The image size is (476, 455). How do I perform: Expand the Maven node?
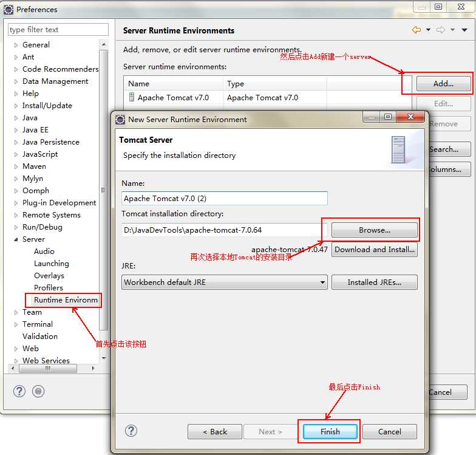pos(16,166)
